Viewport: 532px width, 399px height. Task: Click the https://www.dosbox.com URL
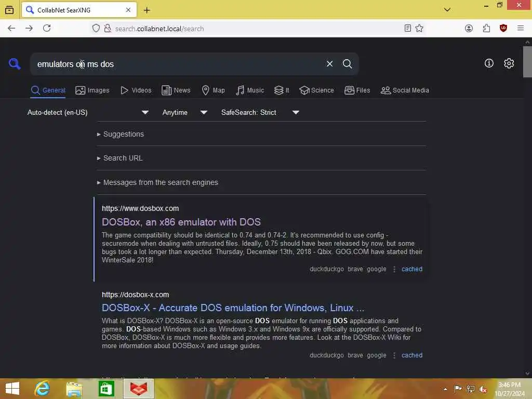pos(140,208)
